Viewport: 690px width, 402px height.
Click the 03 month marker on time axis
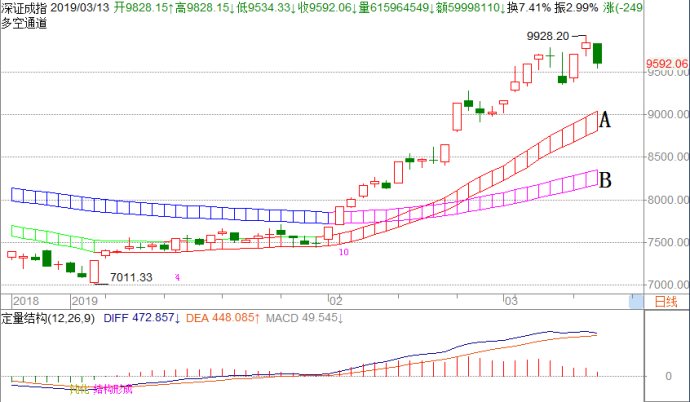(510, 301)
